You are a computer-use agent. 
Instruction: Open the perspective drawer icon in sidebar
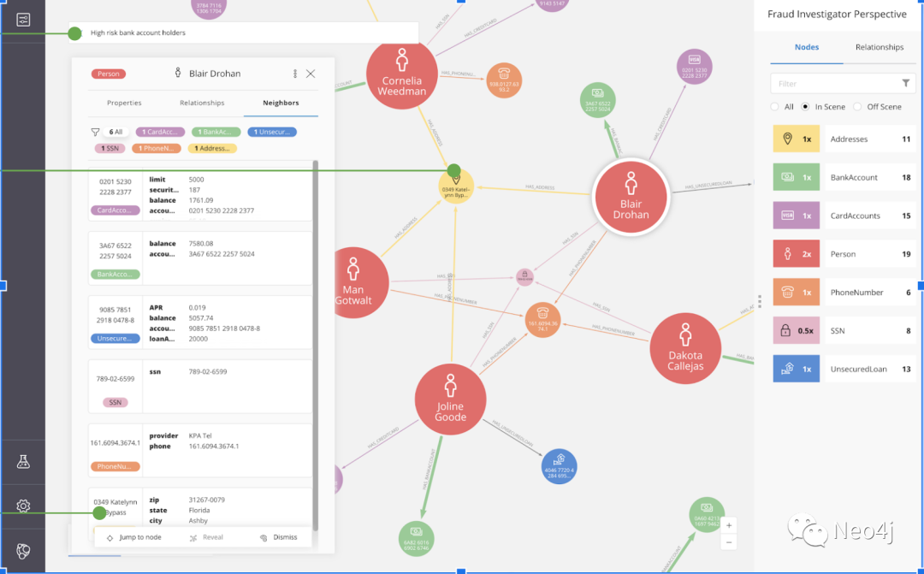tap(23, 20)
